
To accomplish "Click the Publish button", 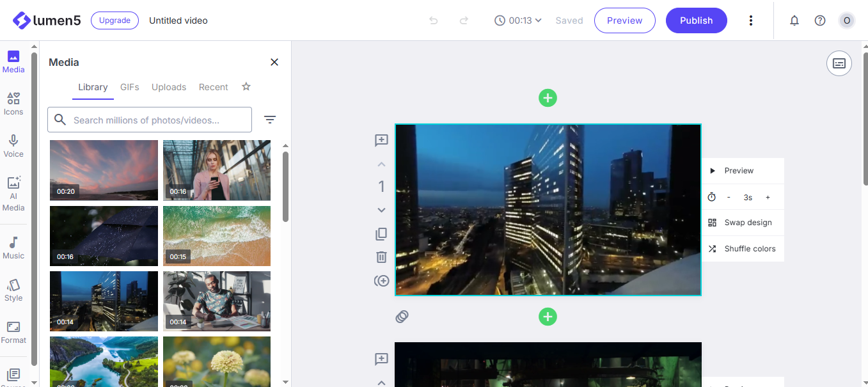I will tap(697, 20).
